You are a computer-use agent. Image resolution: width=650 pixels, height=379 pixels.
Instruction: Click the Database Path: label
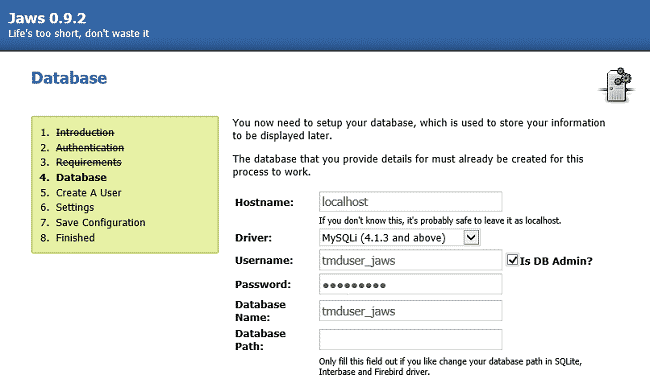tap(260, 340)
